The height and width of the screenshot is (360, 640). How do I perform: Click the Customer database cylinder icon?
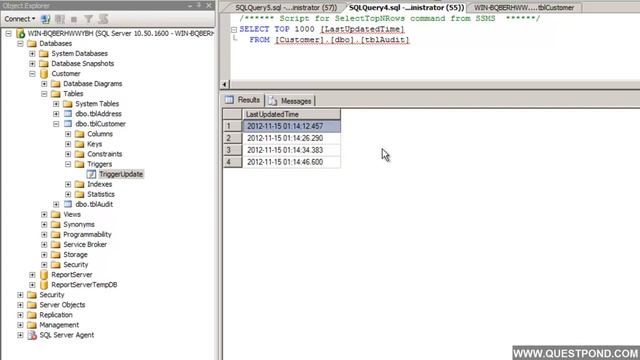tap(44, 74)
